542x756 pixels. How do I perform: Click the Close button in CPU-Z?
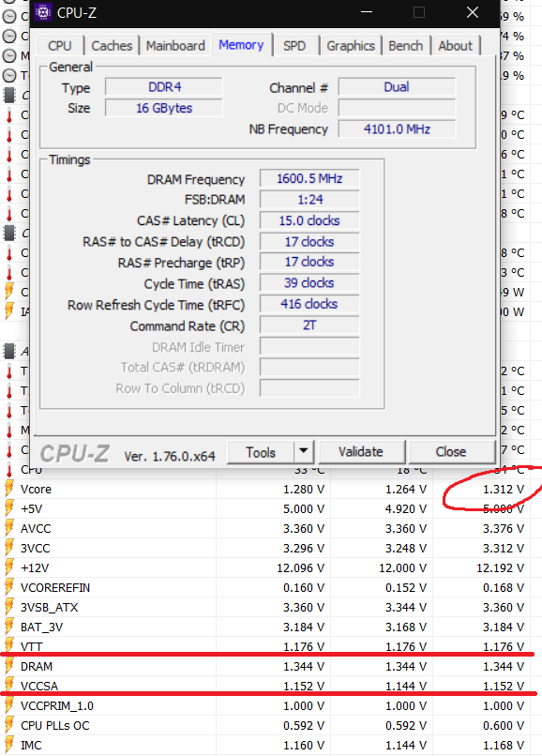coord(451,452)
